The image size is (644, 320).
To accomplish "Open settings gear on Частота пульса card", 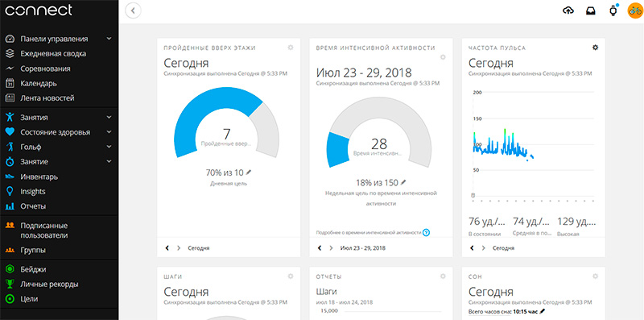I will tap(595, 48).
